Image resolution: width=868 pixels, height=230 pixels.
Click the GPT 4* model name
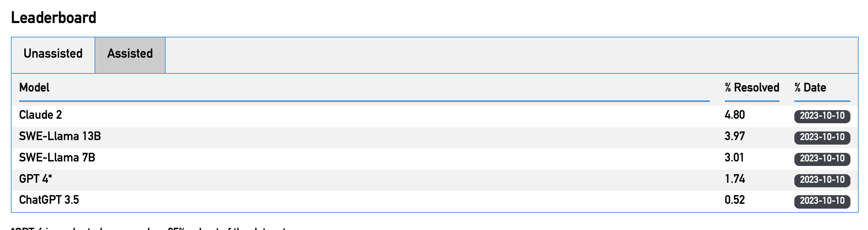point(36,179)
